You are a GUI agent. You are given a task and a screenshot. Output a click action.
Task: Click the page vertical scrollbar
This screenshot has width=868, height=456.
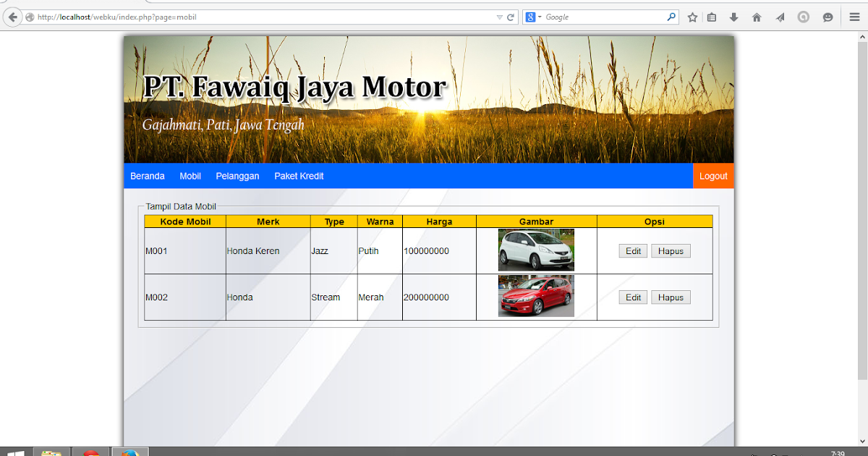click(862, 210)
